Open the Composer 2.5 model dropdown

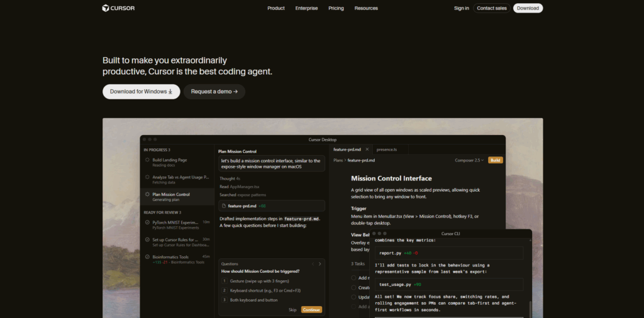click(x=469, y=160)
